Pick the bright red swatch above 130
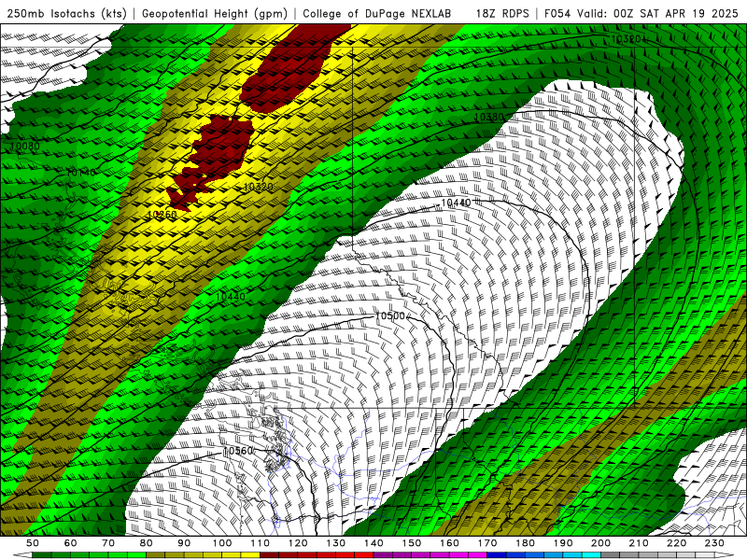 pyautogui.click(x=345, y=555)
